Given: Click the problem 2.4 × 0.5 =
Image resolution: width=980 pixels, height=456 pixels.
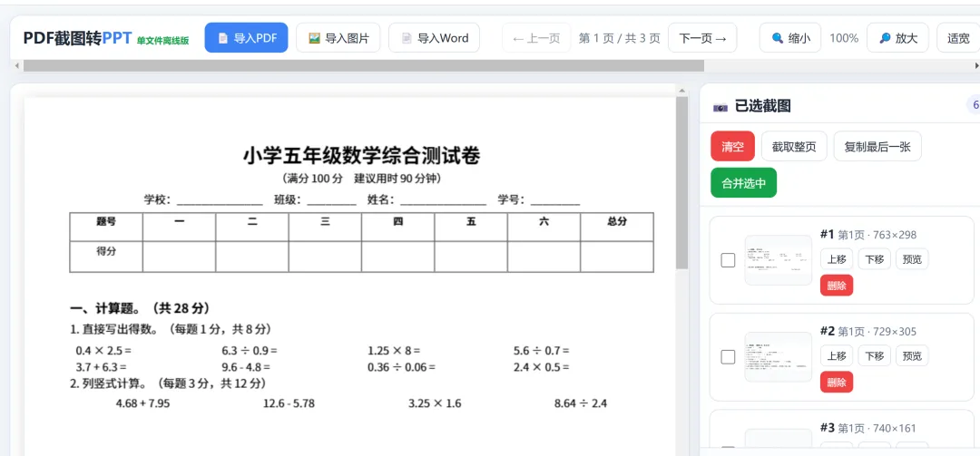Looking at the screenshot, I should (x=541, y=367).
